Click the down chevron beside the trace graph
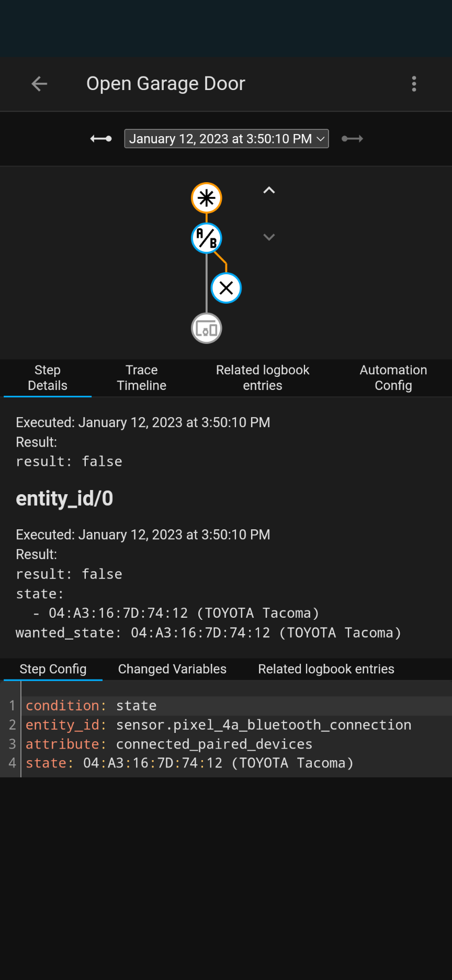 [x=269, y=237]
